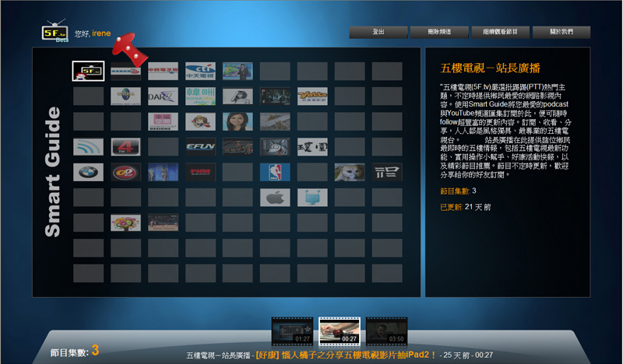Click the Smart Guide vertical title
The height and width of the screenshot is (364, 623).
pyautogui.click(x=52, y=172)
